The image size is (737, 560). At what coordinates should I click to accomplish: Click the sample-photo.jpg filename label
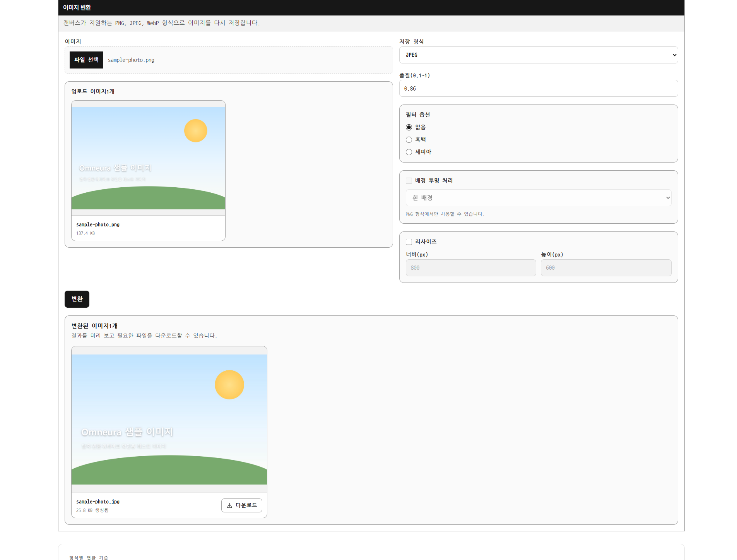coord(98,502)
